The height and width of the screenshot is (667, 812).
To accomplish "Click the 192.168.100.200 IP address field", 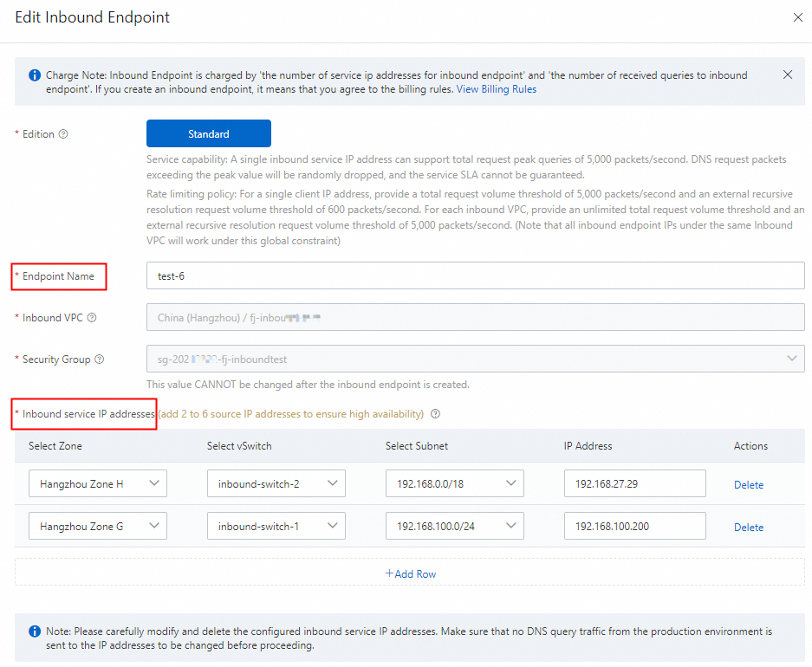I will (x=635, y=526).
